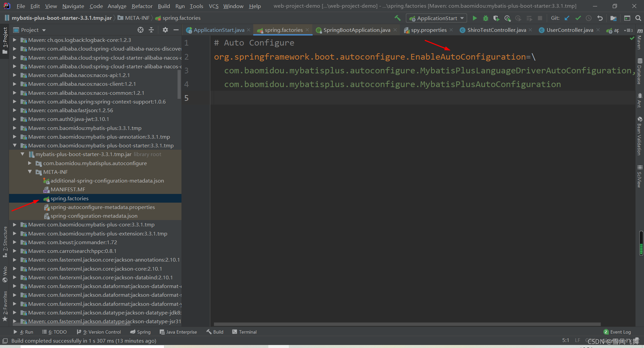Expand Maven: com.baomidou:mybatis-plus-core:3.3.1.tmp node

[15, 224]
